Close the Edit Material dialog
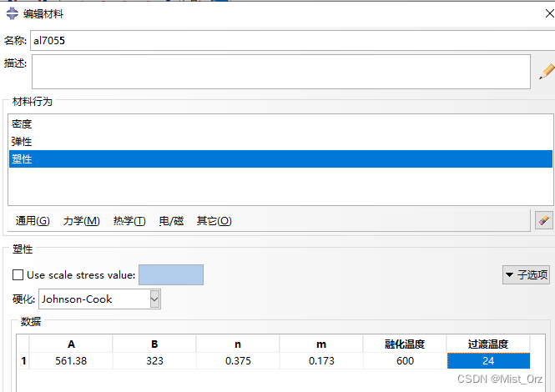555x392 pixels. click(x=537, y=13)
